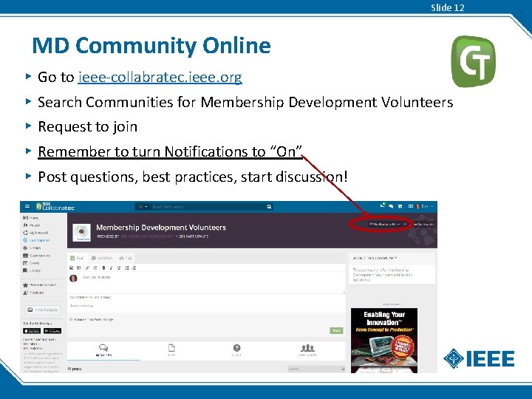
Task: Switch to the File tab
Action: pos(126,258)
